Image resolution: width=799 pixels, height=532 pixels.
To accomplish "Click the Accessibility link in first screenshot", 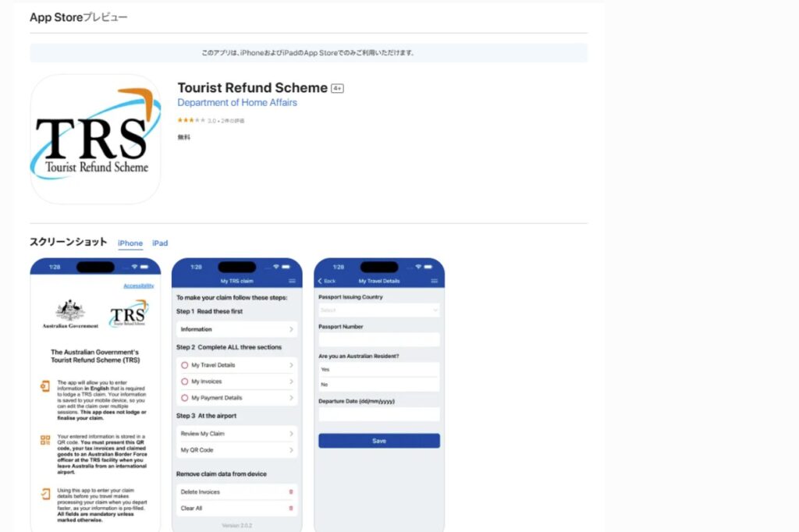I will 139,286.
